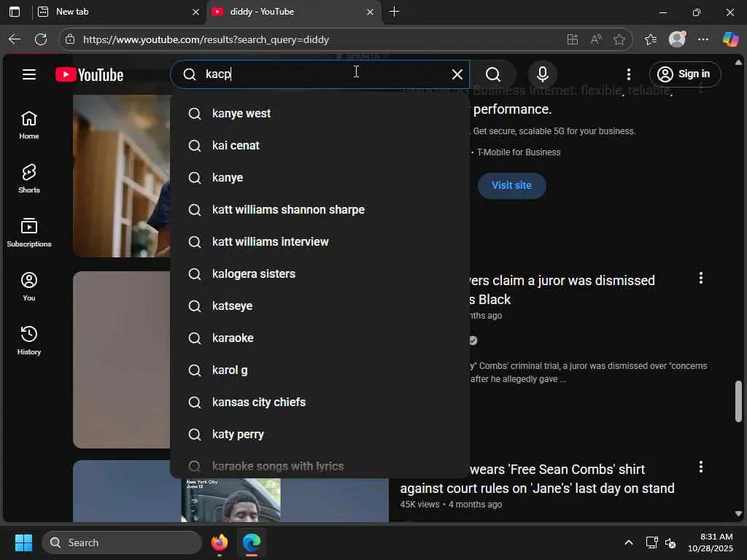Open Home in the sidebar
The width and height of the screenshot is (747, 560).
(x=29, y=125)
